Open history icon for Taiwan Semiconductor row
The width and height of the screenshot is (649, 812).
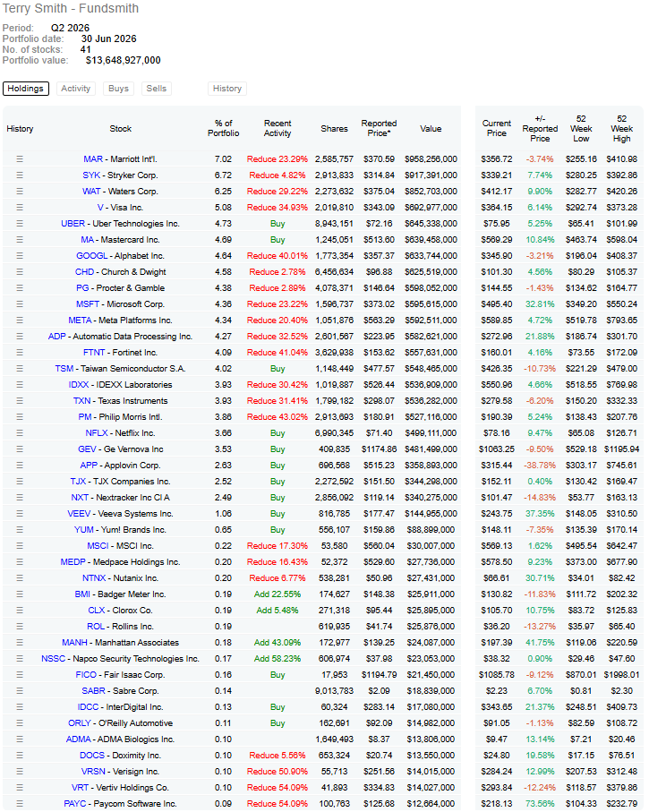[20, 368]
